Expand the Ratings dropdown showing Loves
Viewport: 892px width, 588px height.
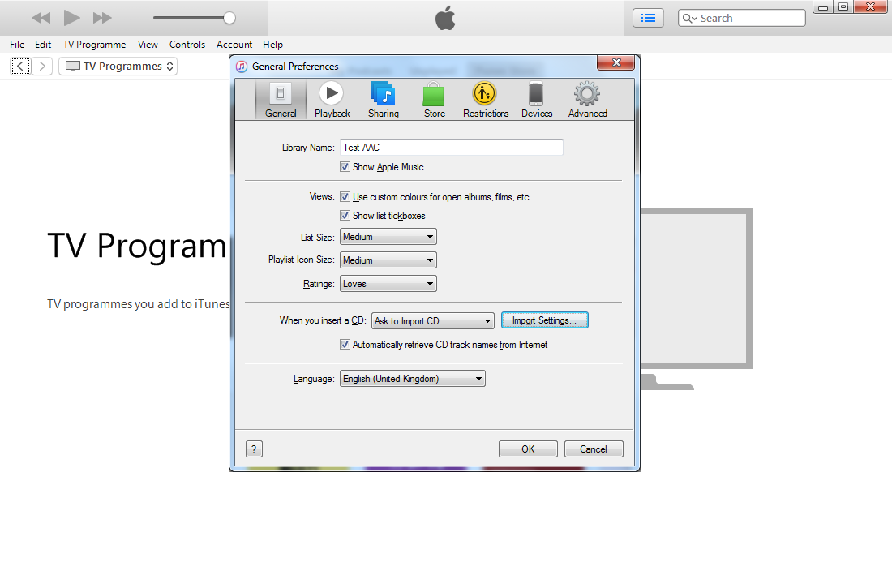388,284
